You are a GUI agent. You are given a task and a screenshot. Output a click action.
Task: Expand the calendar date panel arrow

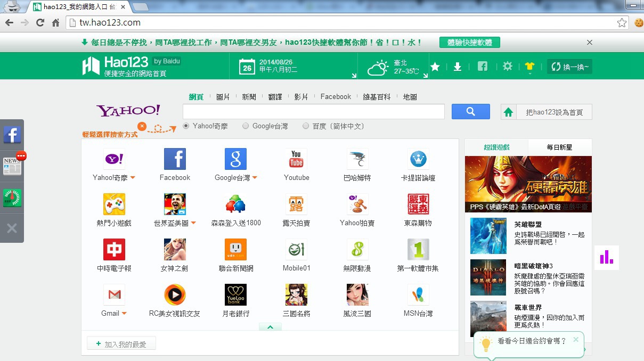coord(353,76)
